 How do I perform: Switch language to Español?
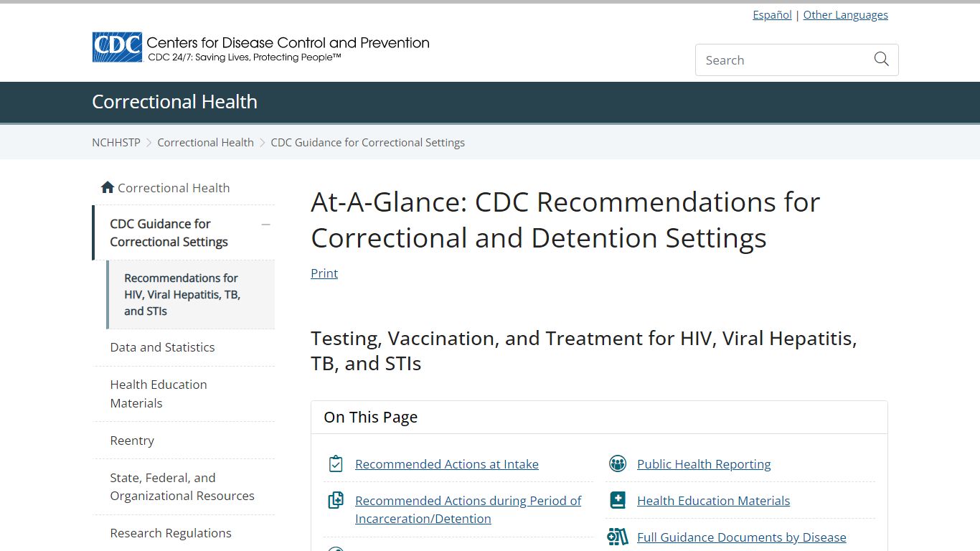click(x=772, y=15)
